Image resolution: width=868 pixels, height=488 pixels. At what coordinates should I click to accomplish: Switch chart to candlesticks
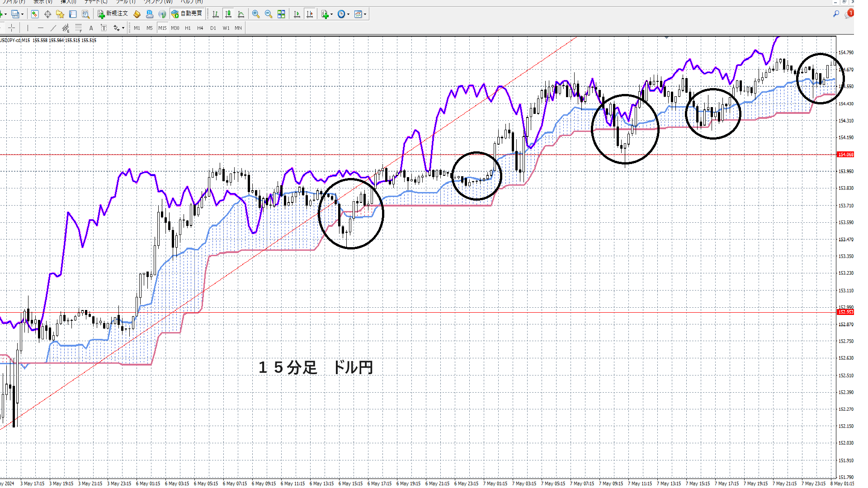(228, 14)
